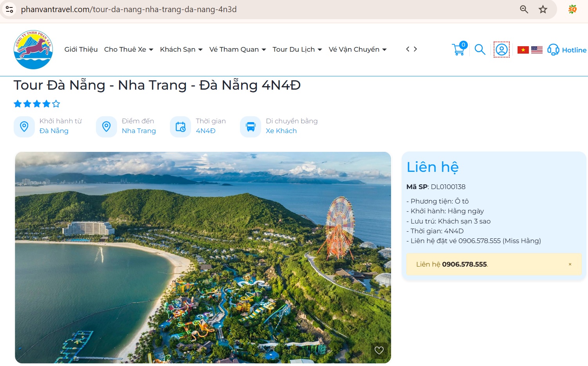The width and height of the screenshot is (588, 366).
Task: Click the departure location pin icon
Action: click(24, 126)
